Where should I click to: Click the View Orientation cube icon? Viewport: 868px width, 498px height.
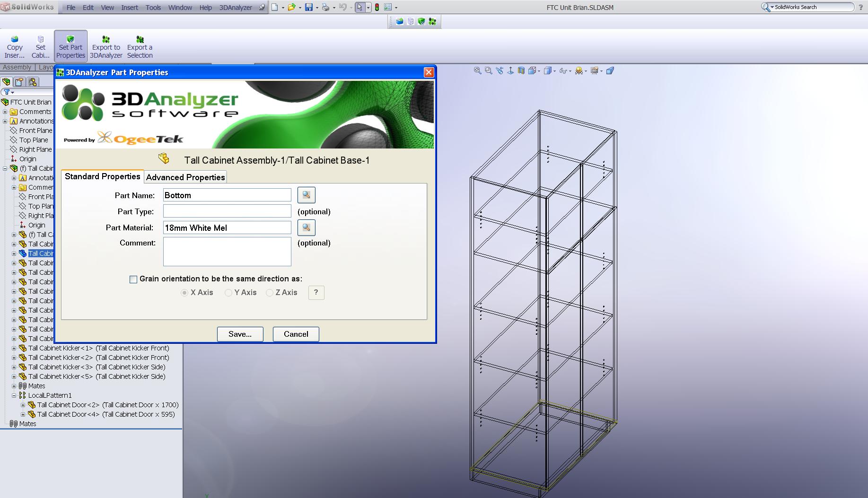(532, 70)
